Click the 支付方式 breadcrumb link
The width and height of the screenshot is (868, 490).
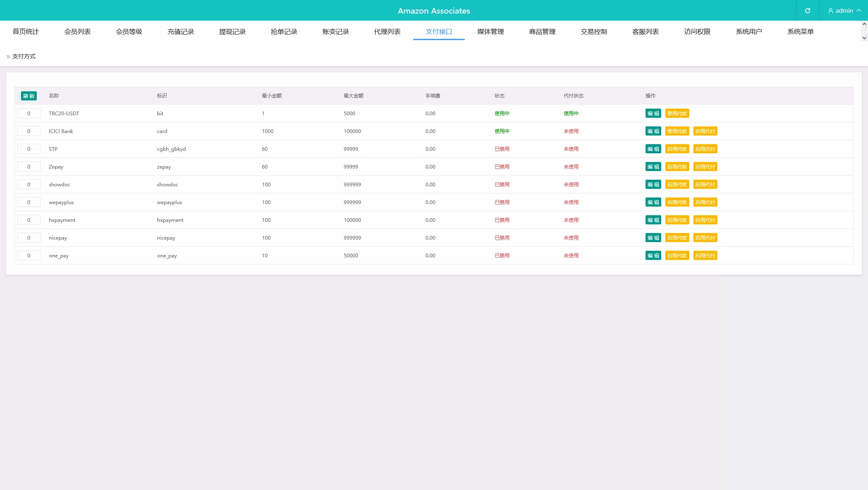point(24,57)
